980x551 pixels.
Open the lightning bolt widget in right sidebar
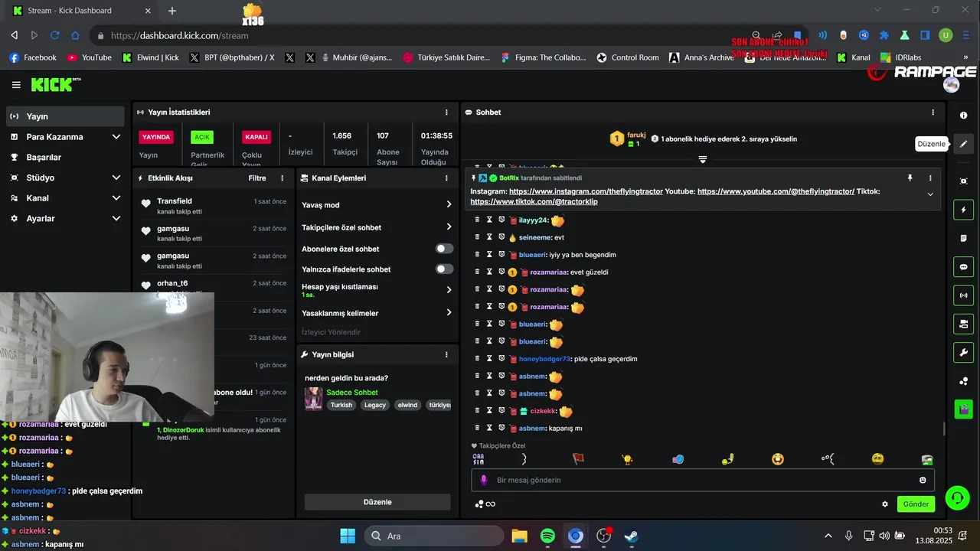963,210
